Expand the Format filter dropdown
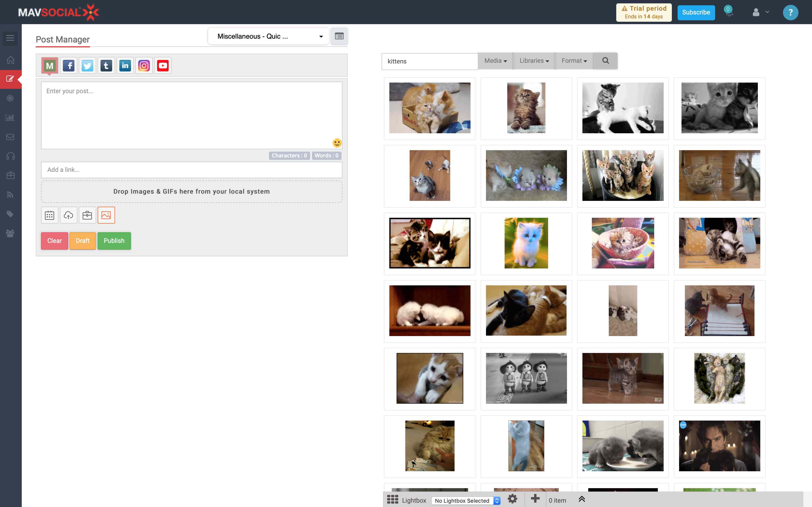Image resolution: width=812 pixels, height=507 pixels. pos(574,61)
